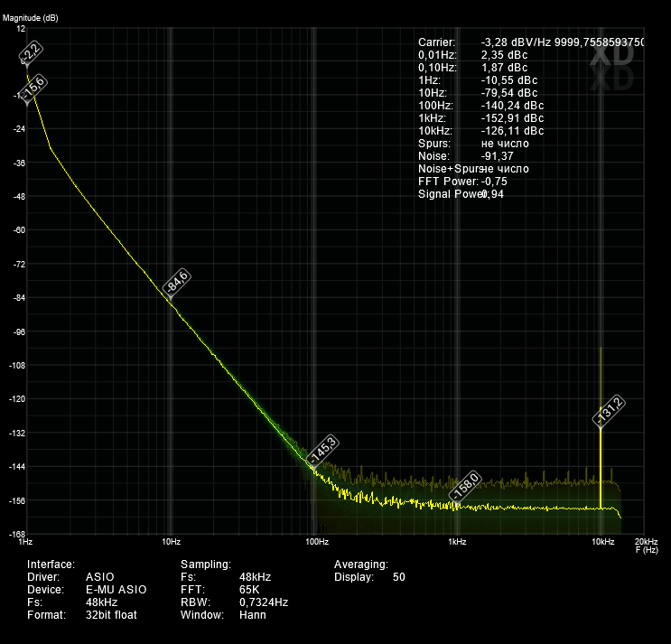This screenshot has height=644, width=671.
Task: Click the Format value 32bit float
Action: [111, 615]
